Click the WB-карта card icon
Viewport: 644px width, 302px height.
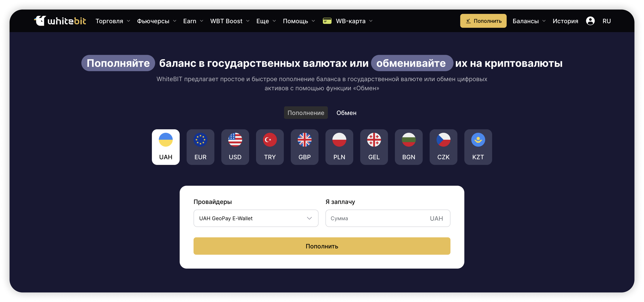click(x=327, y=21)
